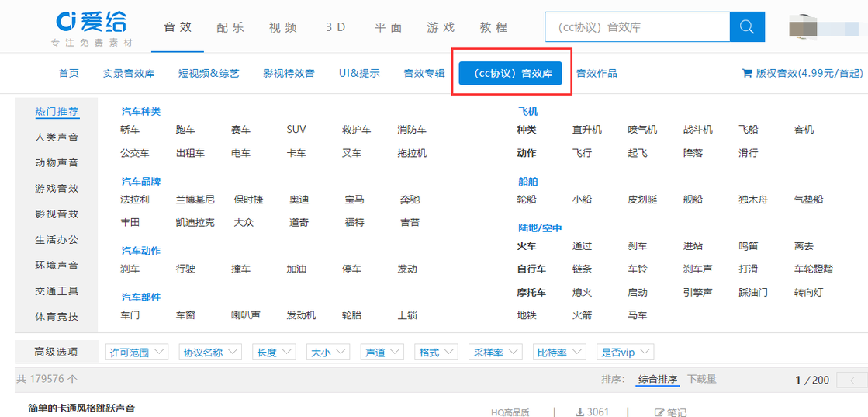Select the (cc协议) 音效库 tab button
Viewport: 868px width, 417px height.
click(x=510, y=73)
